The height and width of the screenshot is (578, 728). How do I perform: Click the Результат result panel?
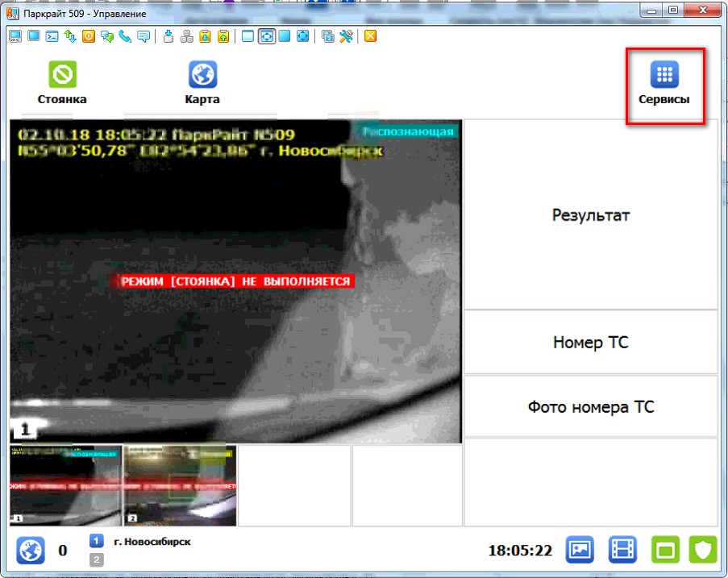tap(591, 215)
